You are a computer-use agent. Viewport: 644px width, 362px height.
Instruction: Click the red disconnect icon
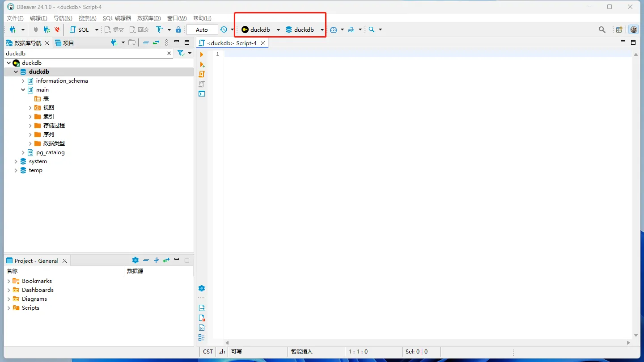[57, 29]
